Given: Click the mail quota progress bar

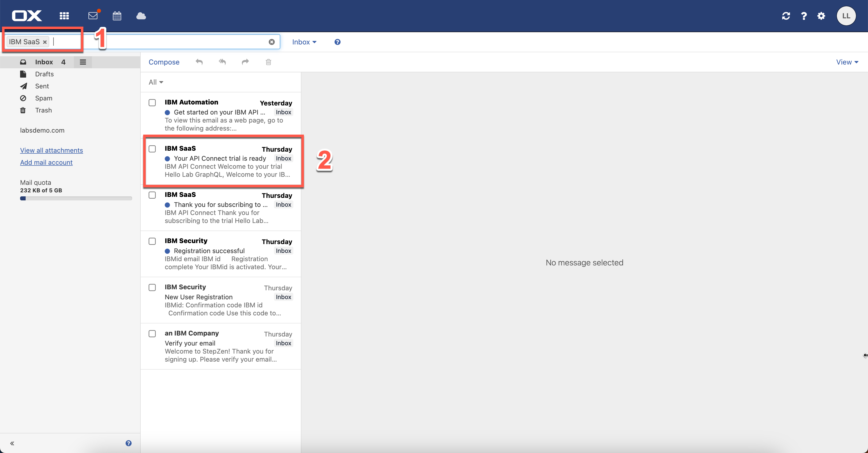Looking at the screenshot, I should point(76,199).
